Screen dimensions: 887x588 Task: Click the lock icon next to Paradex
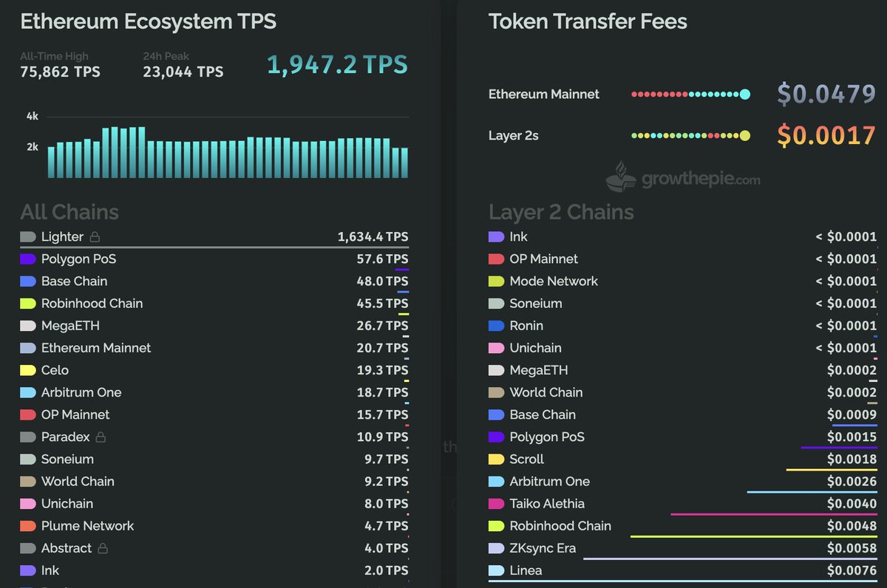[x=101, y=437]
